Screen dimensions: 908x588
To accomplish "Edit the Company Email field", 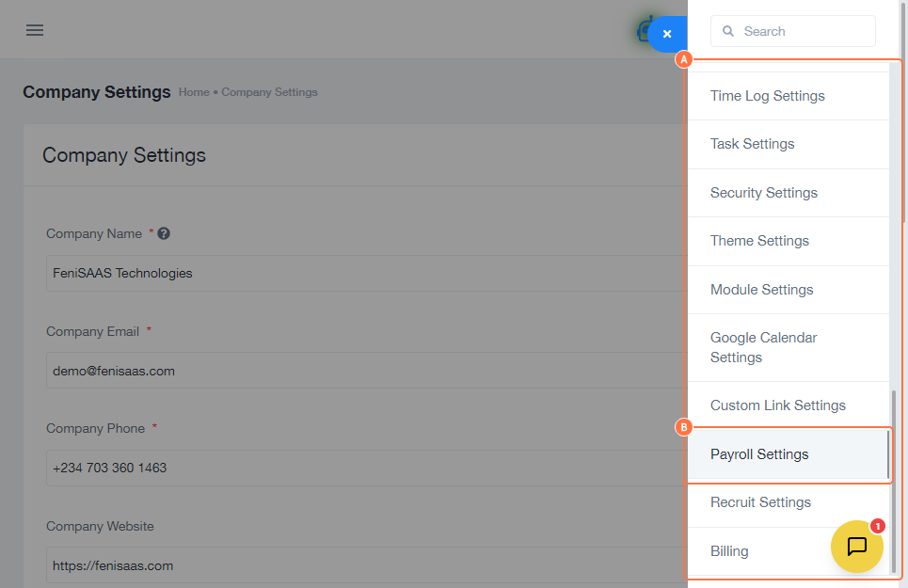I will [358, 371].
